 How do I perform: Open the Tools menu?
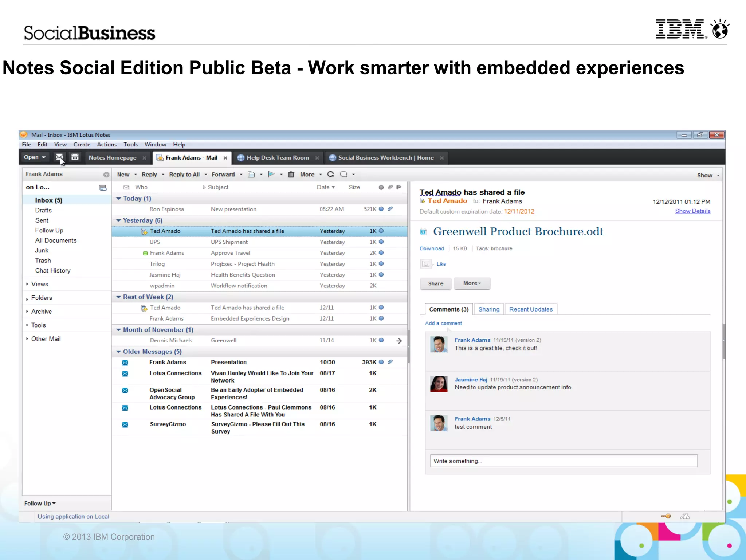[130, 145]
